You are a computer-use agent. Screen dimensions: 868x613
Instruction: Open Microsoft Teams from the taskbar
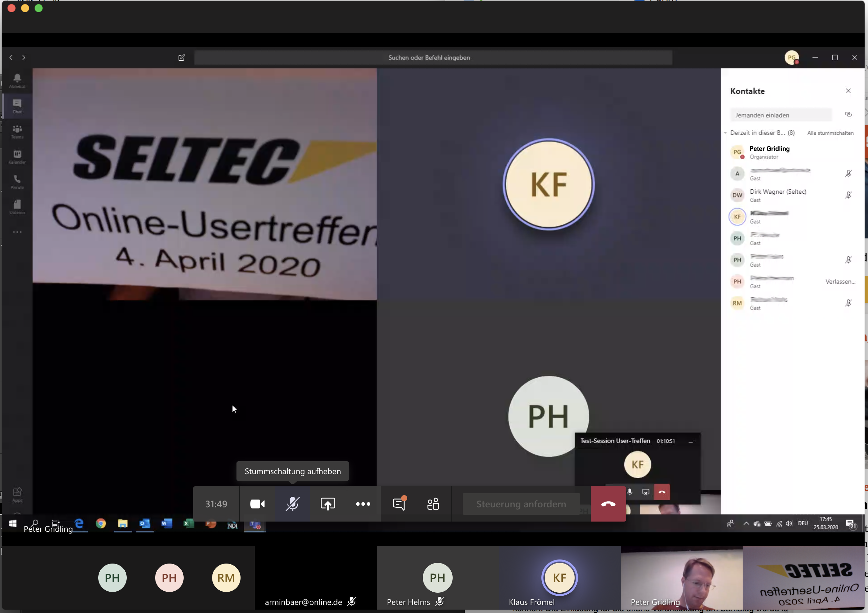click(x=255, y=524)
